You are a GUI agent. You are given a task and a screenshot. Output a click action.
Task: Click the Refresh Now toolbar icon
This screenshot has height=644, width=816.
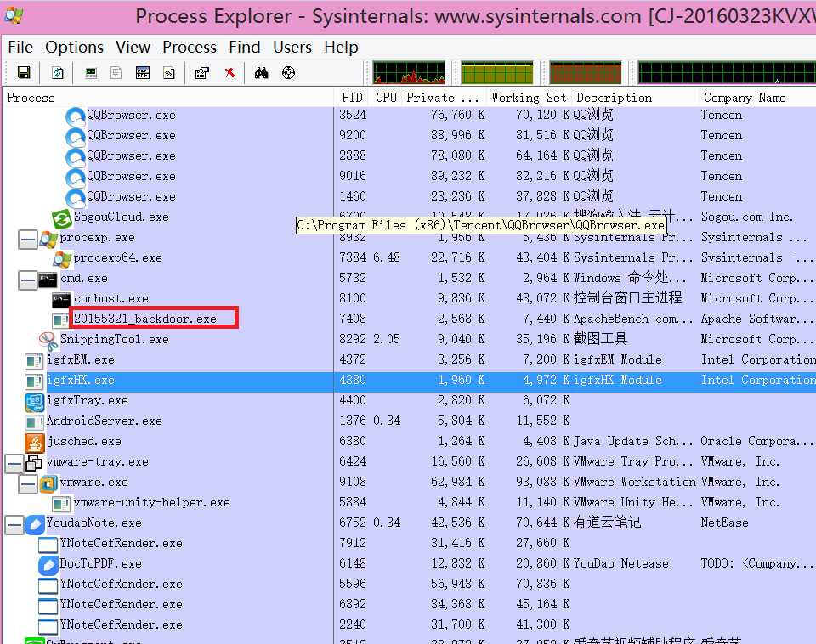tap(58, 73)
